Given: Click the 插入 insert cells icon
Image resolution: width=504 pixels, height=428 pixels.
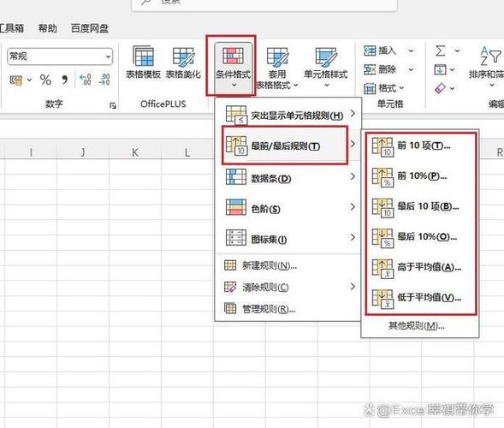Looking at the screenshot, I should coord(370,51).
